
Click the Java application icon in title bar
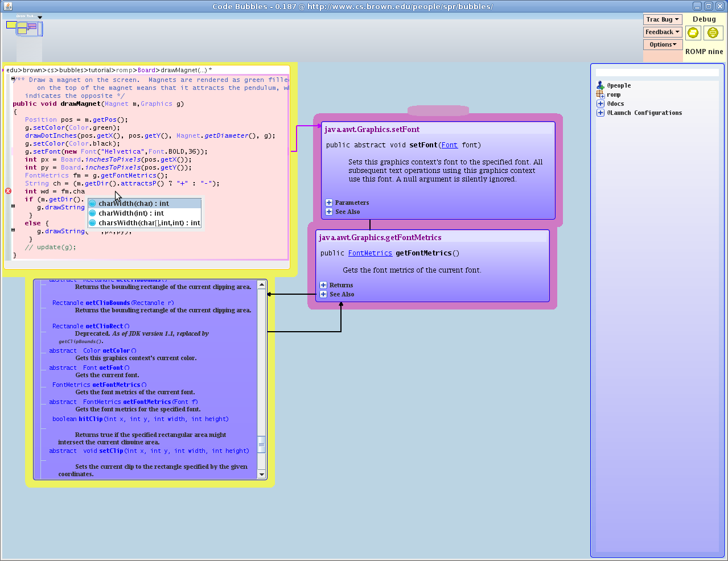[7, 6]
